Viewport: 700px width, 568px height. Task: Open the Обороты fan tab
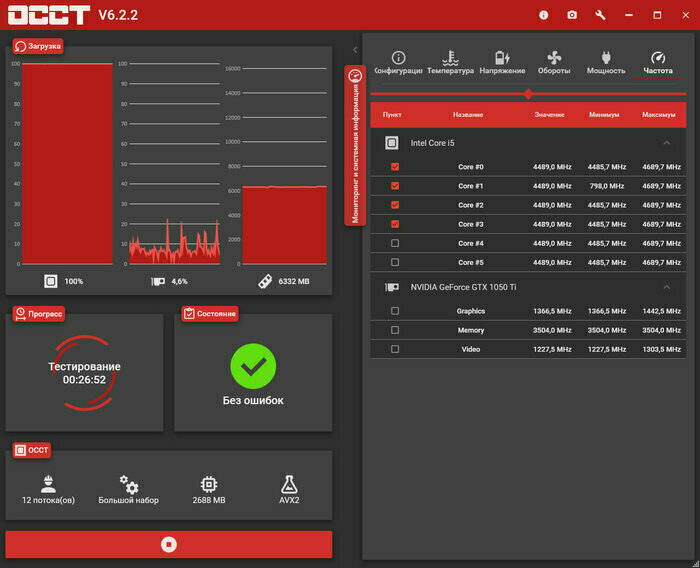point(554,63)
